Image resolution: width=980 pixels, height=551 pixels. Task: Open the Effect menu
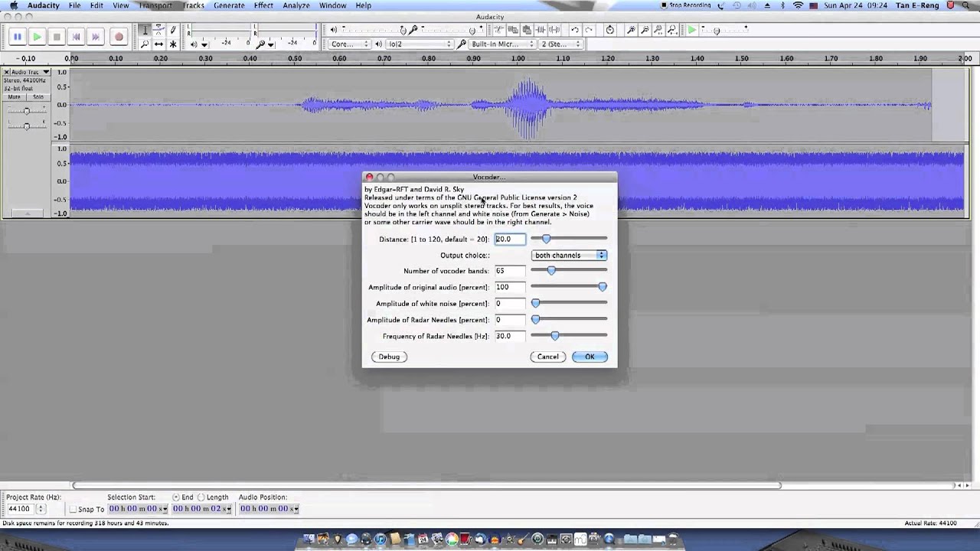pos(263,5)
